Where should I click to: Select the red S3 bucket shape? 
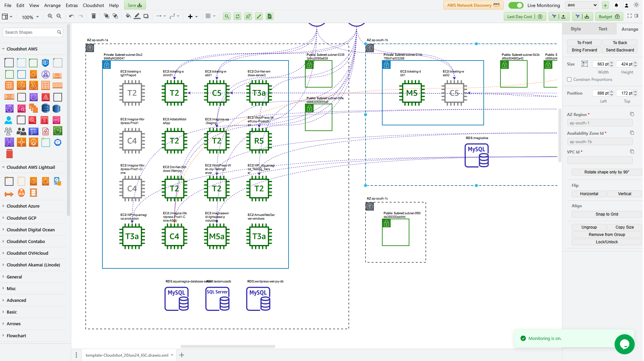coord(9,154)
